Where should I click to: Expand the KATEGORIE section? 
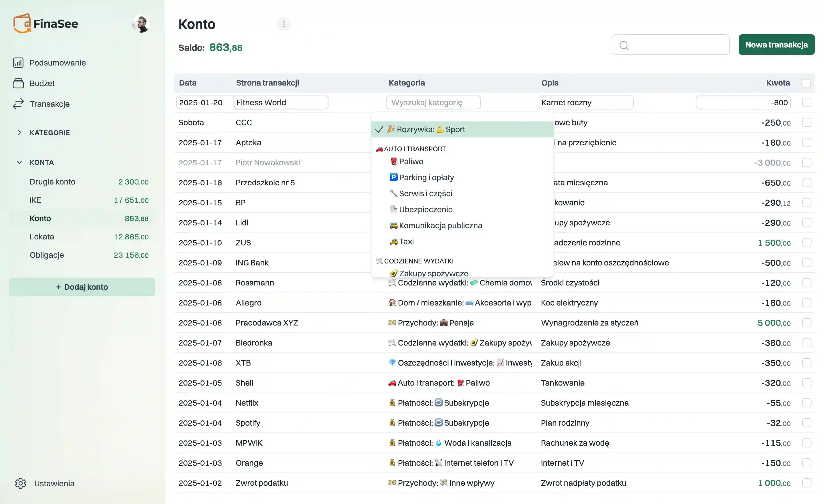(19, 132)
